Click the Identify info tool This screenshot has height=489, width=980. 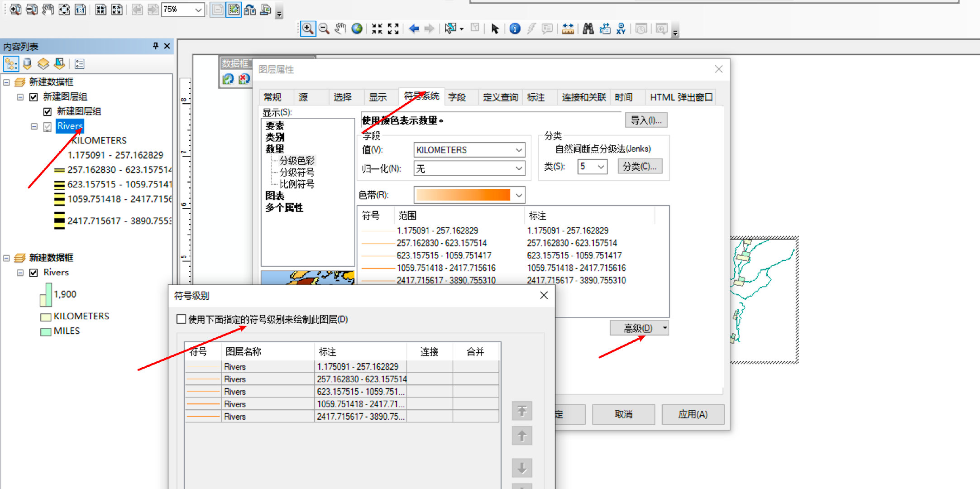(x=515, y=29)
